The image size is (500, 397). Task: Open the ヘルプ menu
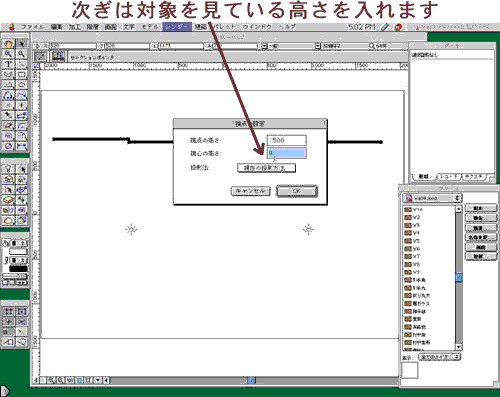pyautogui.click(x=287, y=27)
